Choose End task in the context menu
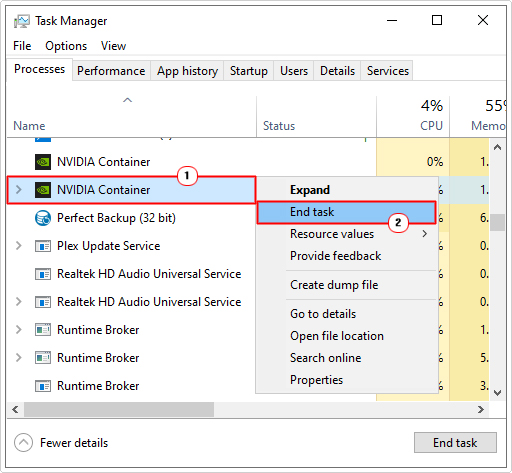Screen dimensions: 512x473 (x=347, y=212)
